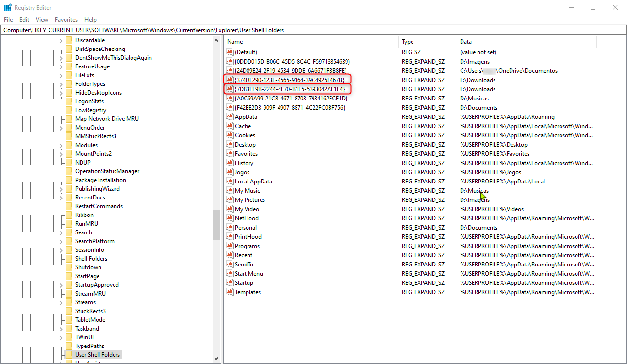The image size is (627, 364).
Task: Click the folder icon for User Shell Folders
Action: point(68,354)
